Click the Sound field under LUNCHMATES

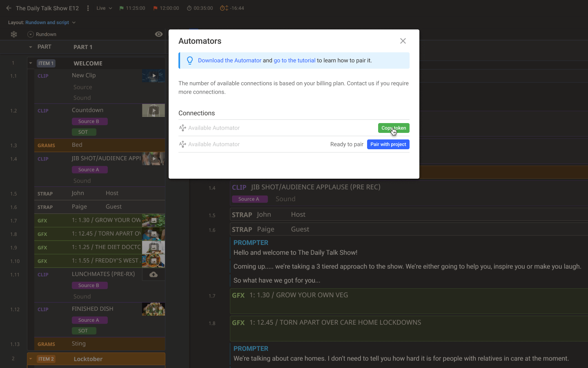(82, 296)
